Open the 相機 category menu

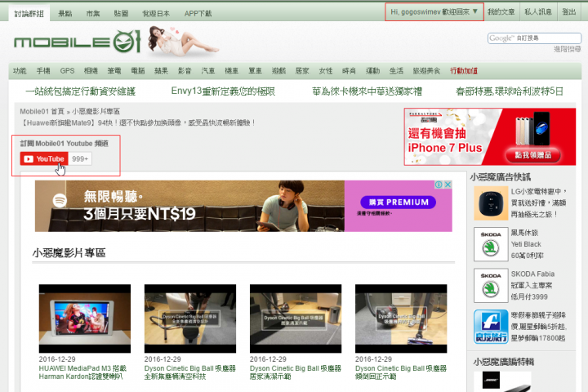[91, 71]
